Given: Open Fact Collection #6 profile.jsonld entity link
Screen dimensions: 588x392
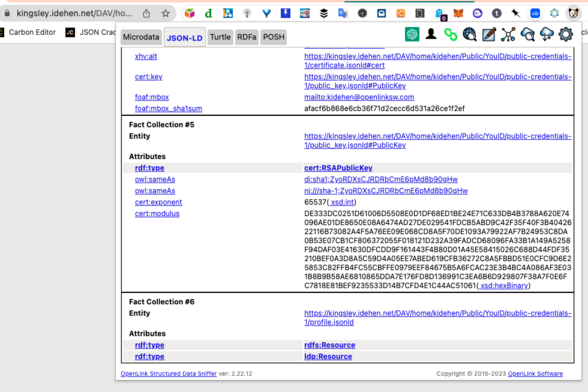Looking at the screenshot, I should [438, 318].
